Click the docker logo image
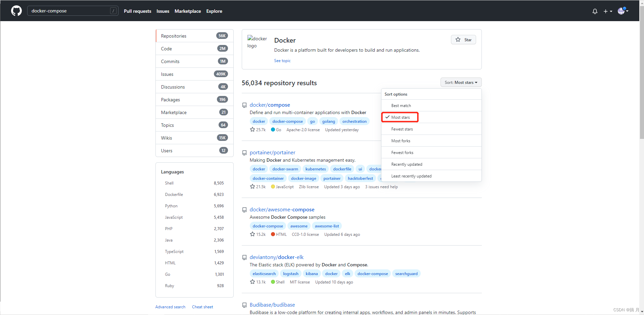The image size is (644, 315). click(x=257, y=42)
